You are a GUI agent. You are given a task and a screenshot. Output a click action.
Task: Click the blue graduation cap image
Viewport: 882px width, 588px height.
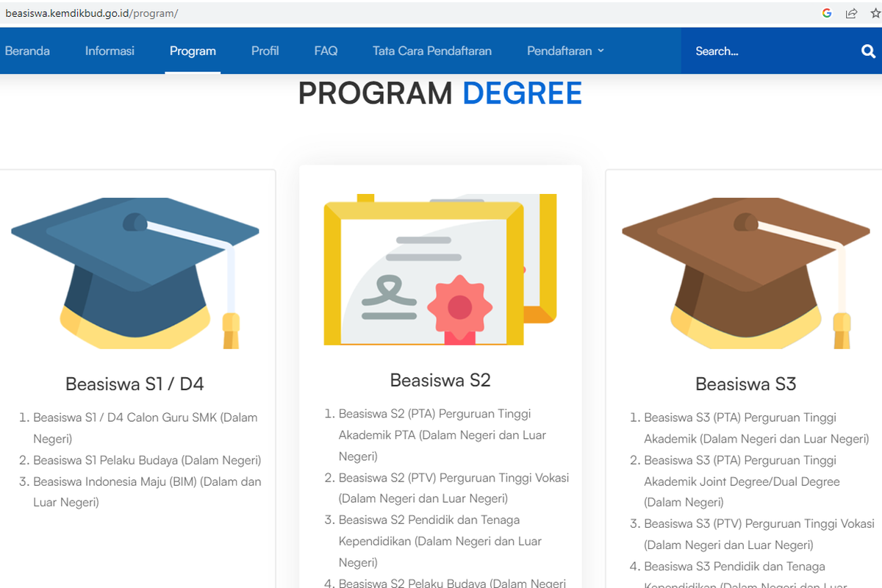click(x=135, y=273)
